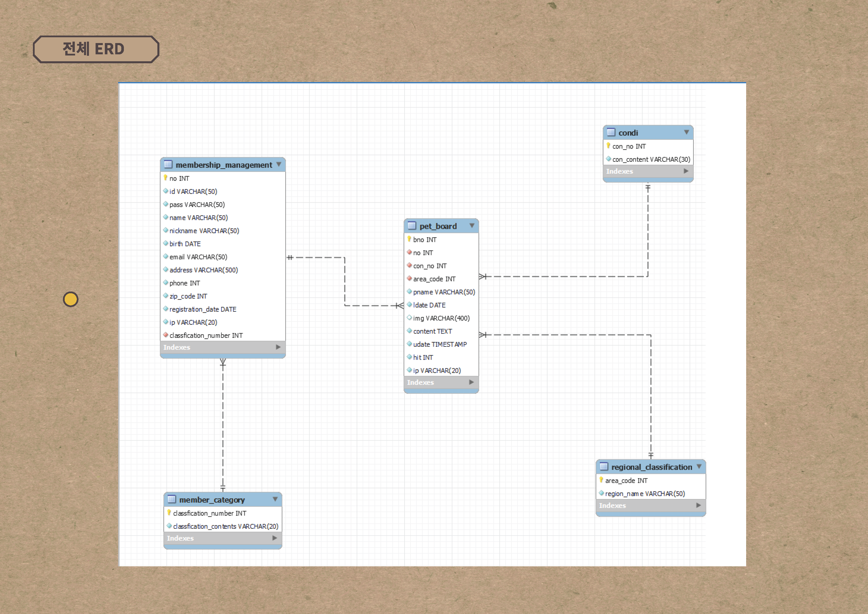Click the clasfication_number foreign key diamond in membership_management
Viewport: 868px width, 614px height.
coord(165,335)
